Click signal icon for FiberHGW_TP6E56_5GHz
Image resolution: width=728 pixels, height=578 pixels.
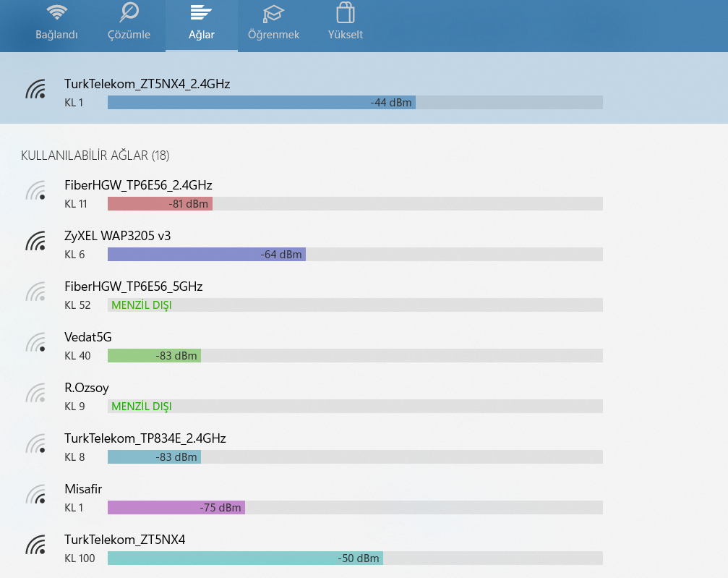[x=35, y=292]
